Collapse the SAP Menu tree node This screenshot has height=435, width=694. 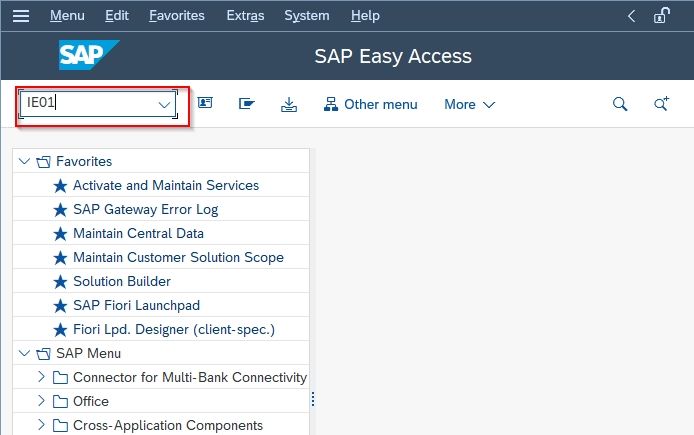pyautogui.click(x=24, y=353)
